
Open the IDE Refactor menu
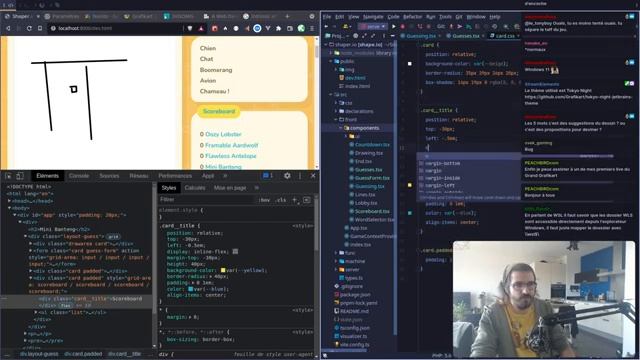[412, 17]
